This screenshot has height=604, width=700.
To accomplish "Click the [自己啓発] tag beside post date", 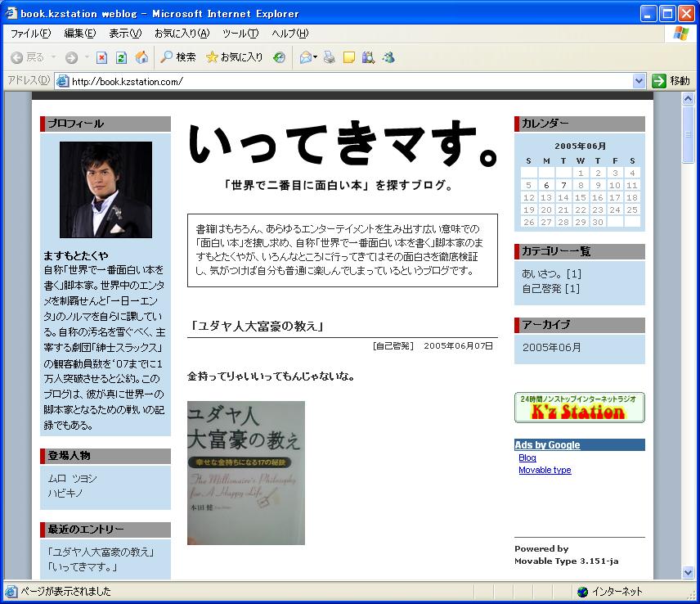I will pyautogui.click(x=393, y=345).
